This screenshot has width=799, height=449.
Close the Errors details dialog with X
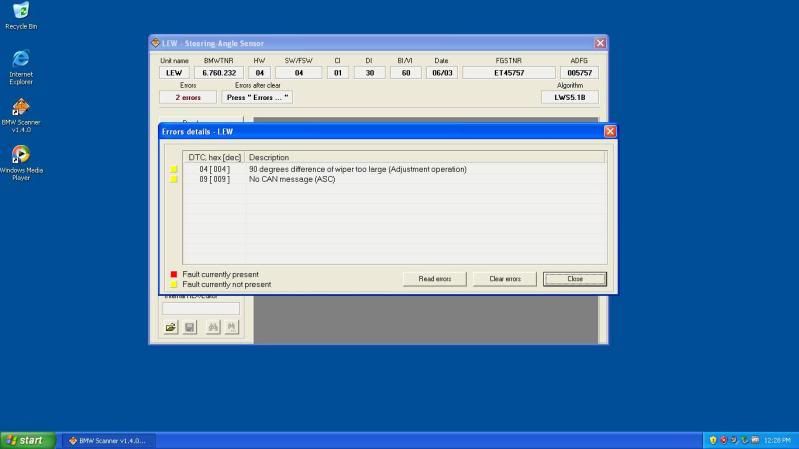click(610, 131)
